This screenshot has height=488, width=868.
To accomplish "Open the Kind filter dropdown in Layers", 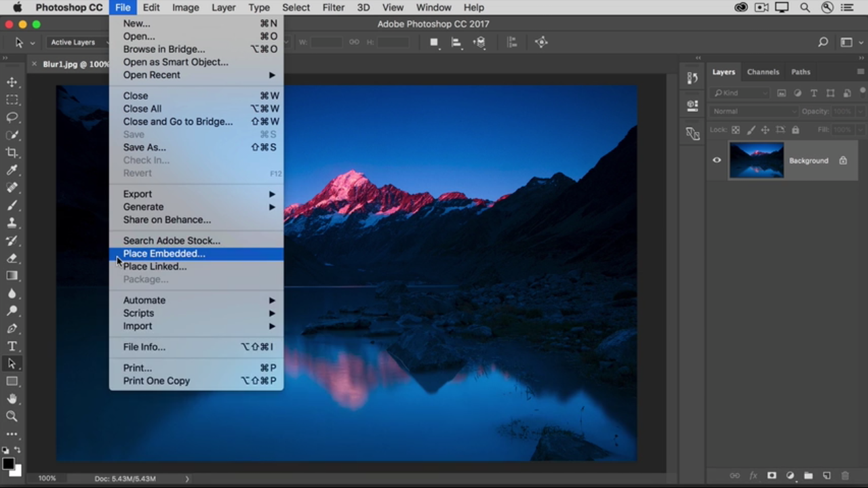I will pyautogui.click(x=740, y=93).
